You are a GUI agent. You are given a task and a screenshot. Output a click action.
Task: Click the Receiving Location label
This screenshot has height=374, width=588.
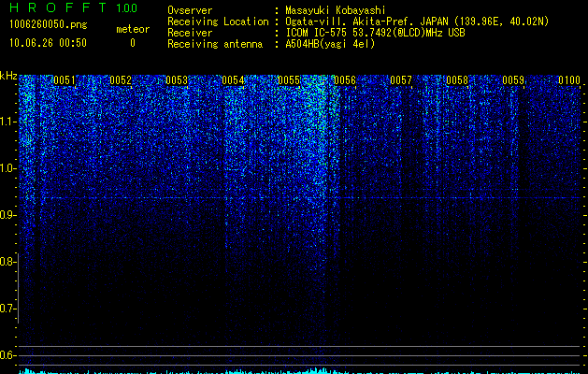[x=218, y=22]
